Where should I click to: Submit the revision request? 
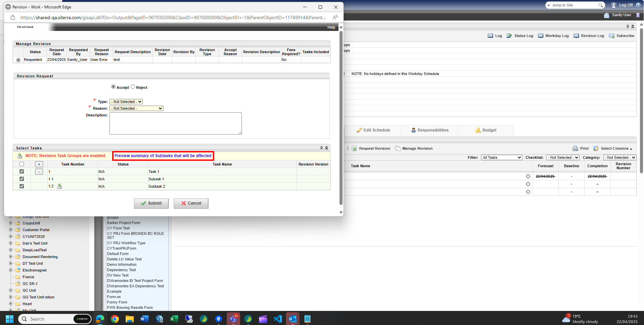[x=151, y=203]
